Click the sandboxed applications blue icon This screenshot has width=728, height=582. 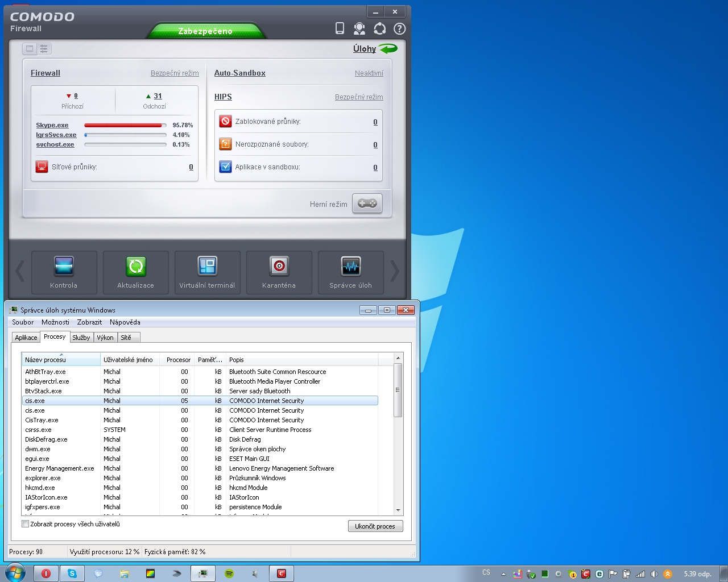pos(226,167)
